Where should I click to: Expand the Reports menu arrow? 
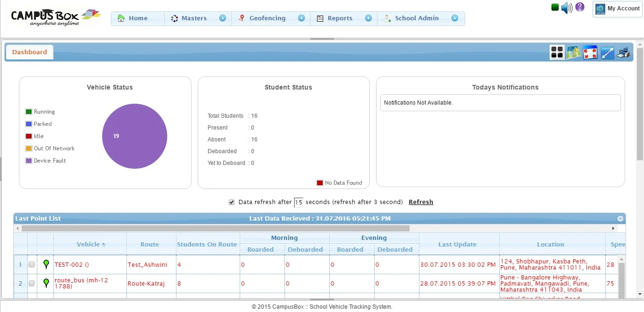pos(368,18)
